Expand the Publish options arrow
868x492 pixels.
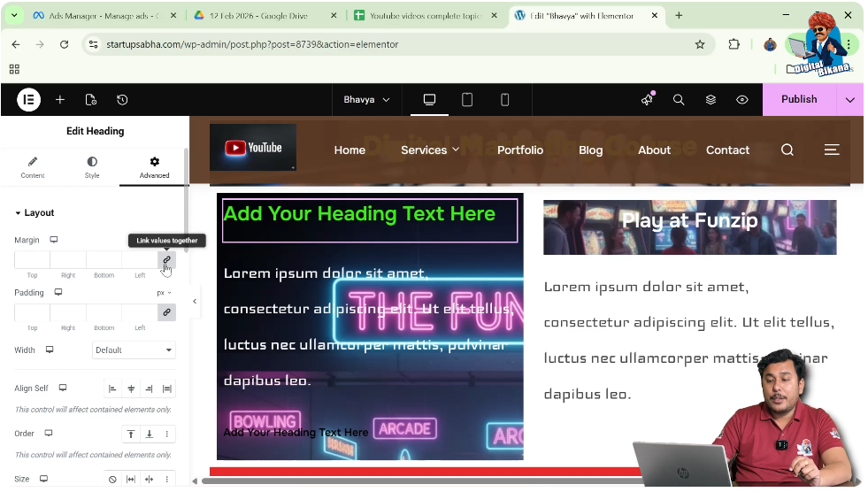tap(850, 100)
